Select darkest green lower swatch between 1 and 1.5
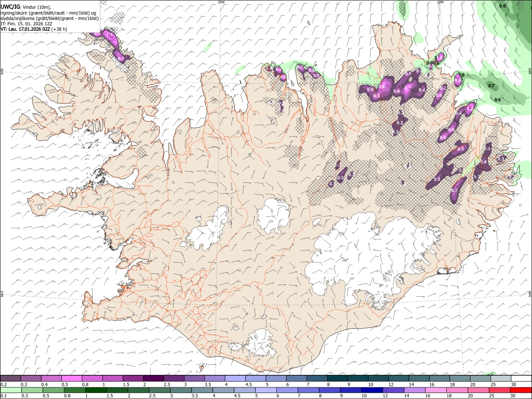Viewport: 532px width, 399px height. pyautogui.click(x=96, y=390)
